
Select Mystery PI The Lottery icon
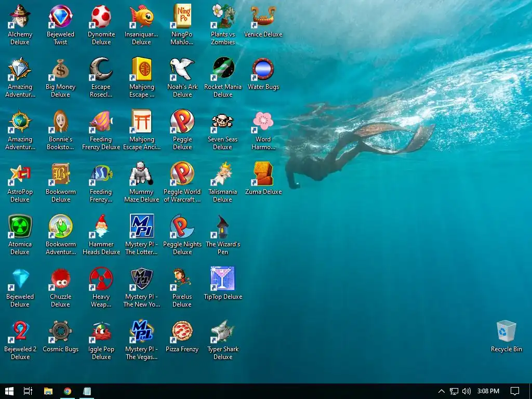[141, 226]
